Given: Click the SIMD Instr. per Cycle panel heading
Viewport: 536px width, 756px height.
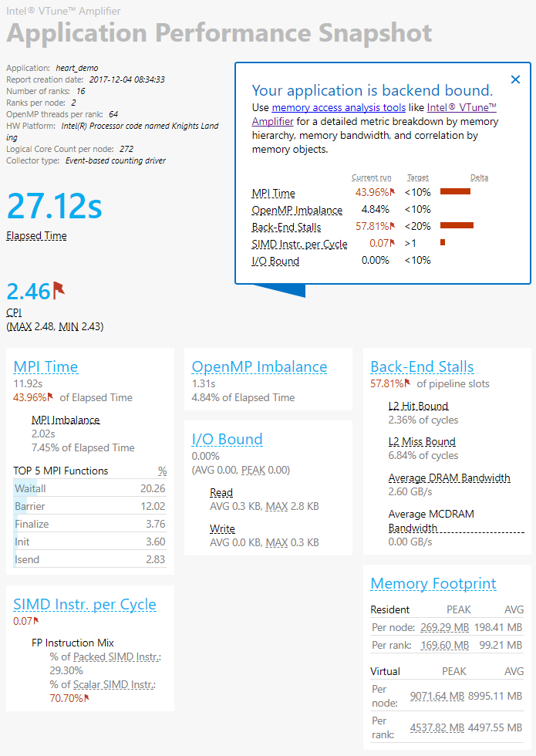Looking at the screenshot, I should point(85,605).
